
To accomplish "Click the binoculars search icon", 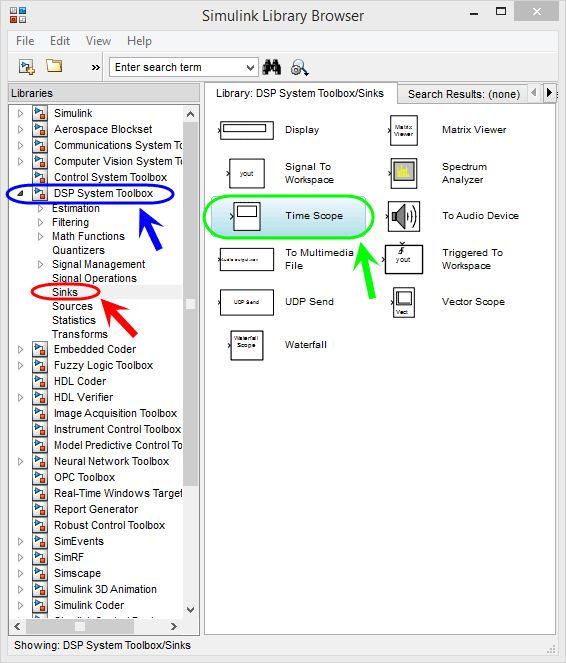I will (x=271, y=67).
